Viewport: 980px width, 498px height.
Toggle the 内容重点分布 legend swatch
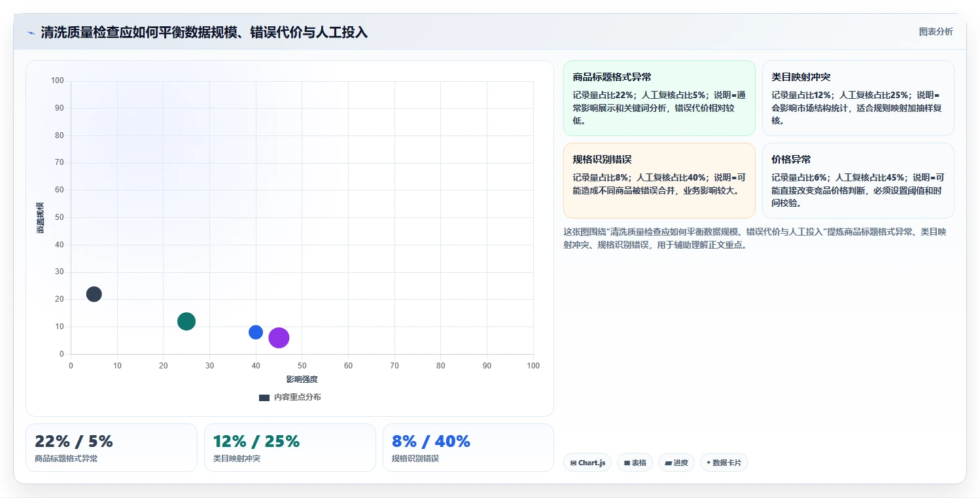(264, 397)
